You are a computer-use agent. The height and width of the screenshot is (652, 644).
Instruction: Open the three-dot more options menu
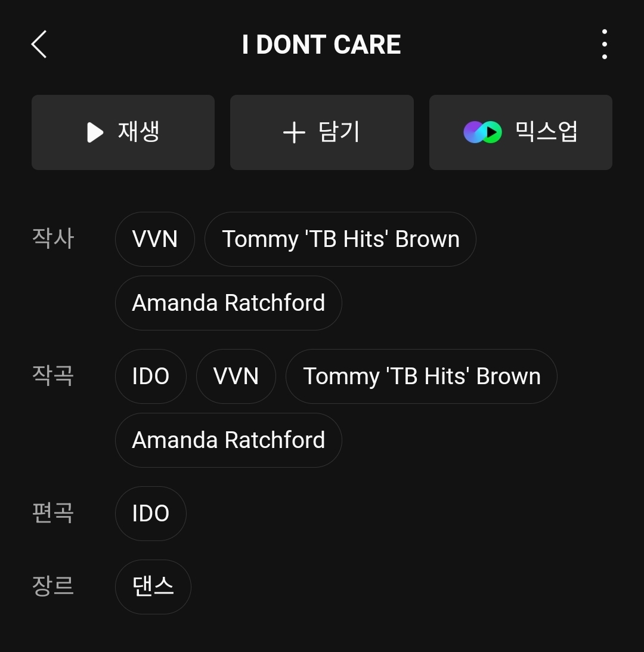point(604,45)
